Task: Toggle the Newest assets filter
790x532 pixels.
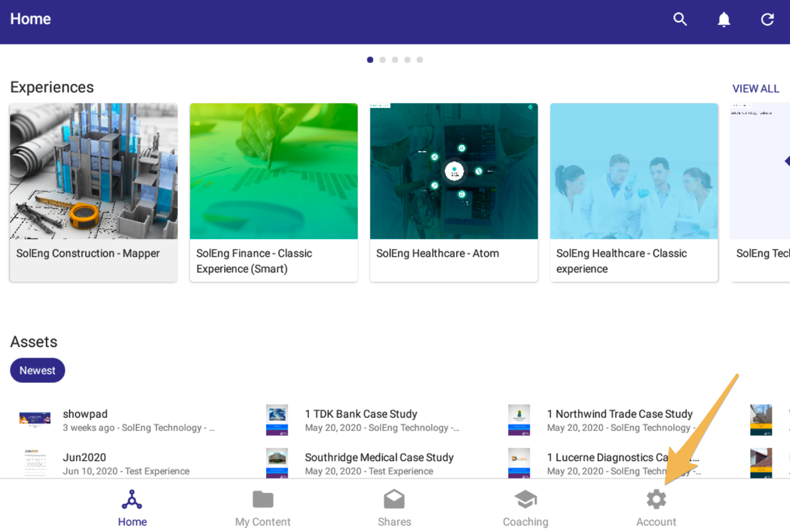Action: [38, 370]
